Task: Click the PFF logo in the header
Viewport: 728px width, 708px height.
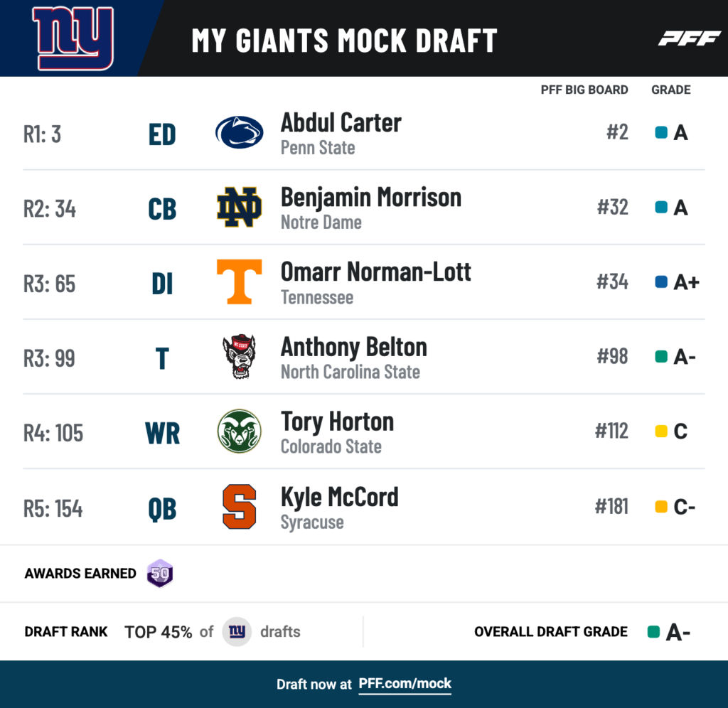Action: [689, 38]
